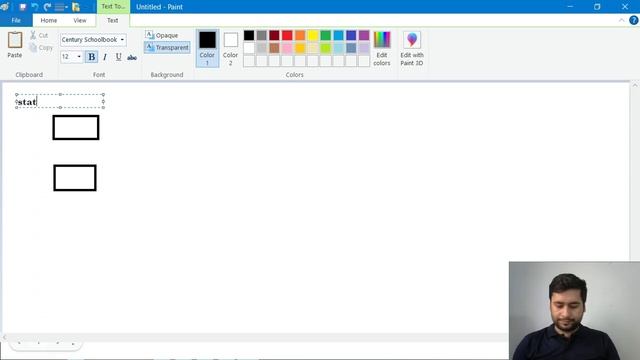Pick the blue-gray color swatch

[351, 48]
